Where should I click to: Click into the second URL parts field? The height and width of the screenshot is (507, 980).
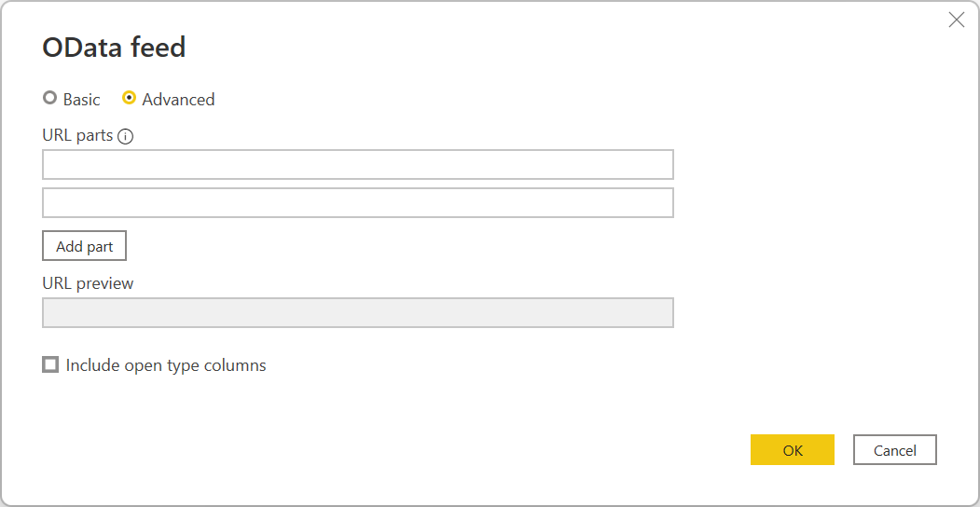pos(357,203)
